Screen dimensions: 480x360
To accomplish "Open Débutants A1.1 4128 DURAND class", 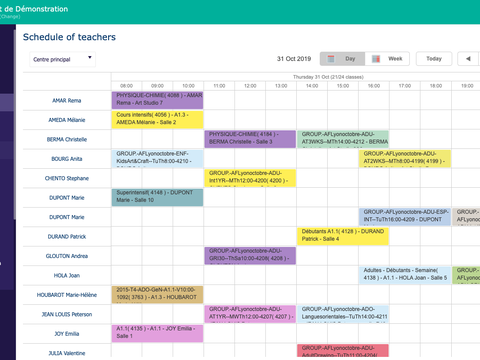I will (x=343, y=236).
